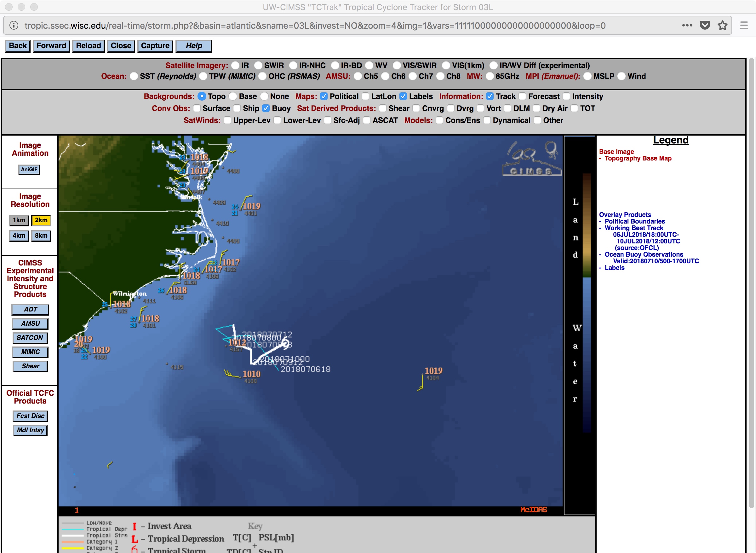Select IR/WV Diff experimental radio
This screenshot has height=553, width=756.
tap(494, 65)
